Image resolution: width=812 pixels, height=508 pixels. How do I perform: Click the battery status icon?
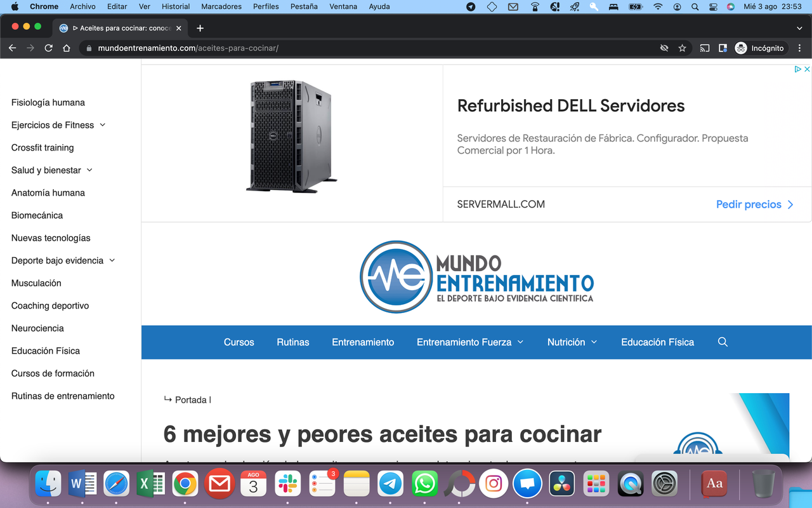point(636,6)
